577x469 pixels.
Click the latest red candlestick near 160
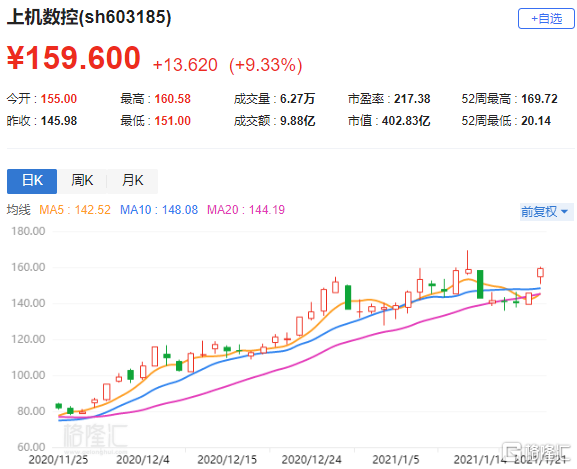[x=540, y=273]
